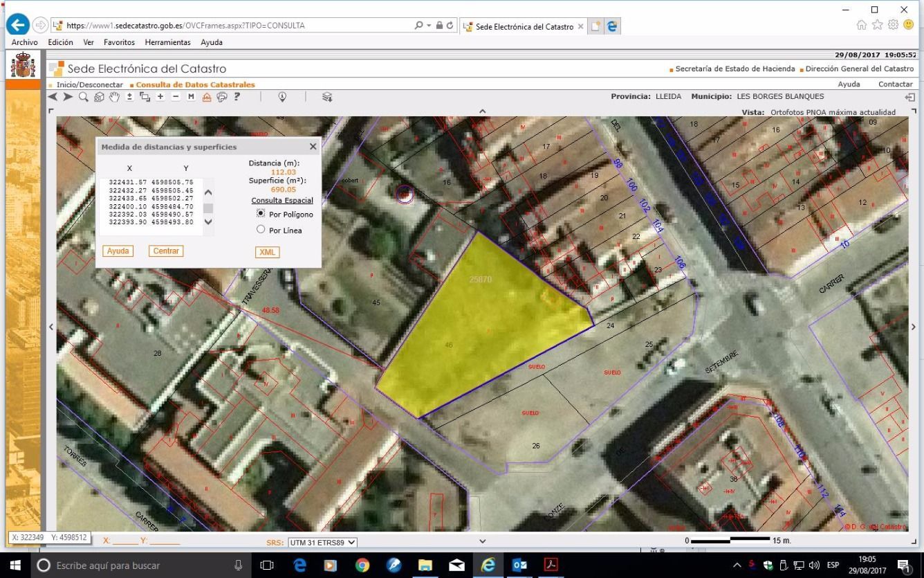
Task: Open the Herramientas menu
Action: (167, 42)
